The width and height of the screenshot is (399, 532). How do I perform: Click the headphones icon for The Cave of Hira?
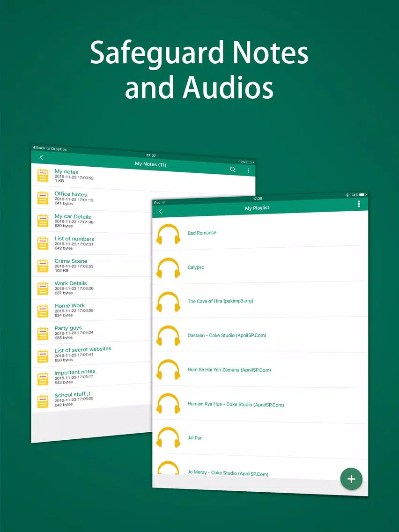[x=168, y=302]
